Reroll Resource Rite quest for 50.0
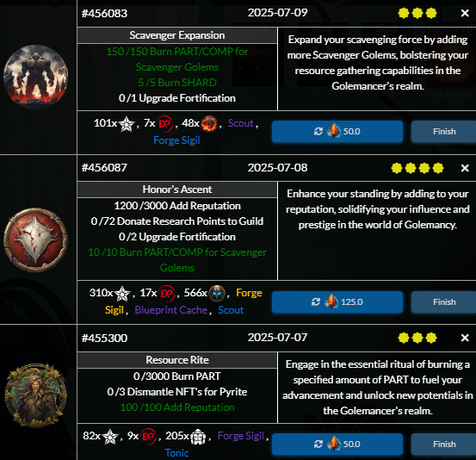Viewport: 476px width, 460px height. tap(337, 444)
